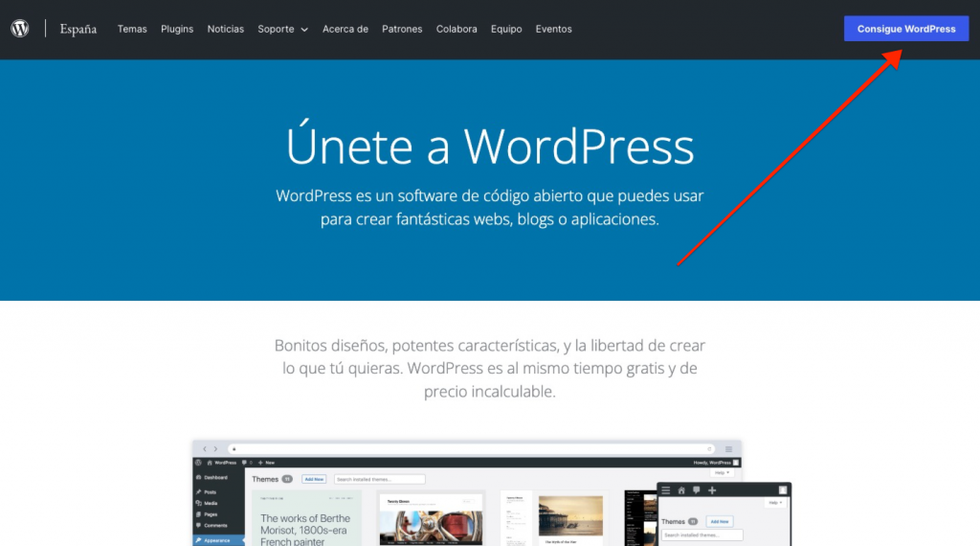
Task: Open the Help dropdown in the mobile preview
Action: [x=775, y=503]
